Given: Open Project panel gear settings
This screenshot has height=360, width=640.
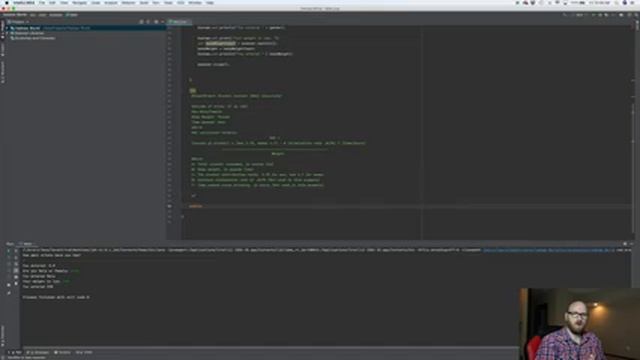Looking at the screenshot, I should 156,22.
